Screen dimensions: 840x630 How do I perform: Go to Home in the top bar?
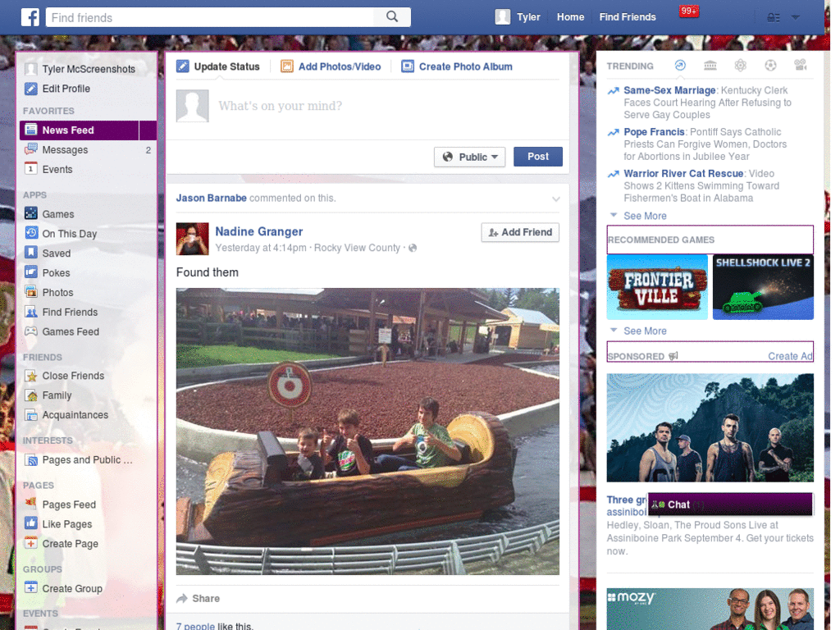point(571,17)
